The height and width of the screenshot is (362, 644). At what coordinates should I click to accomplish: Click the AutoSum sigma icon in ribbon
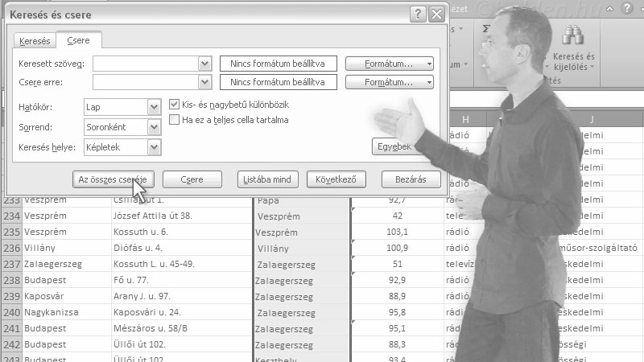tap(486, 29)
